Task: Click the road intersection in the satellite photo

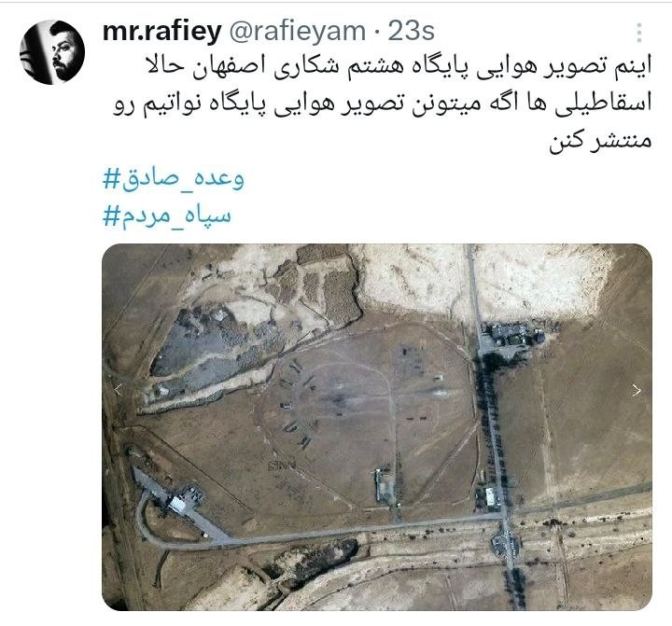Action: (505, 518)
